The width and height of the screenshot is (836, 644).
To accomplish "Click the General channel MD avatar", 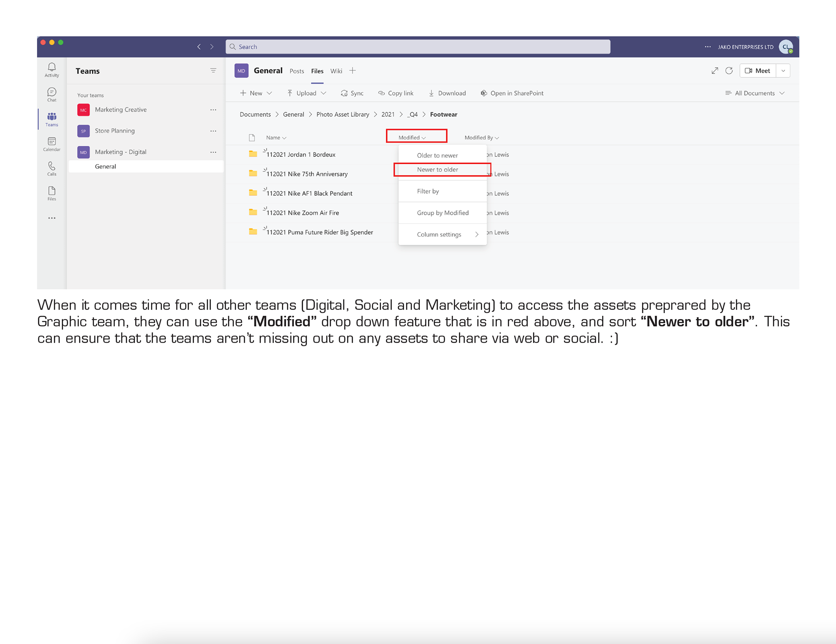I will [x=241, y=71].
